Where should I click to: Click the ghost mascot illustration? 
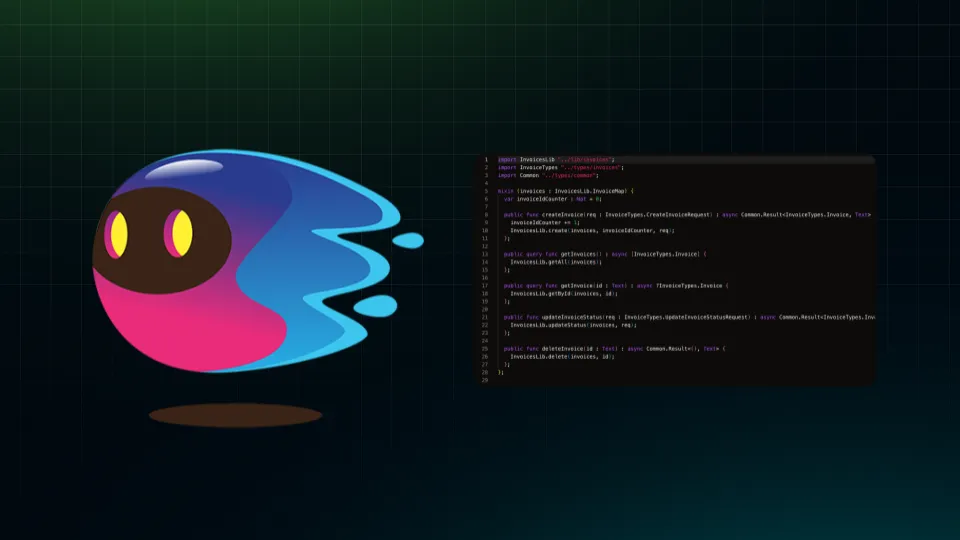257,260
